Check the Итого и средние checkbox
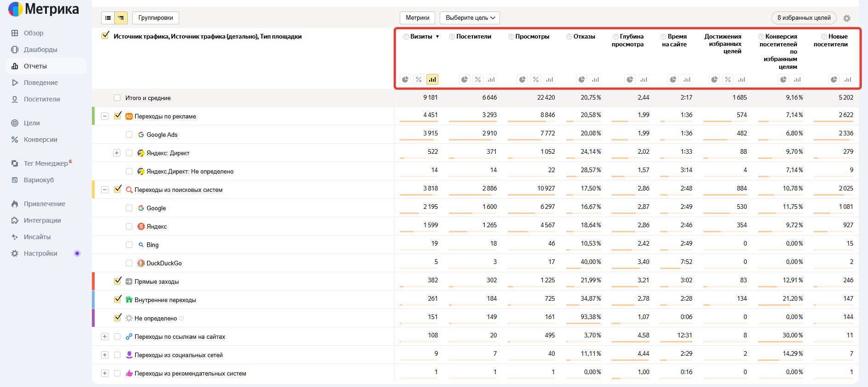The height and width of the screenshot is (387, 868). tap(117, 98)
